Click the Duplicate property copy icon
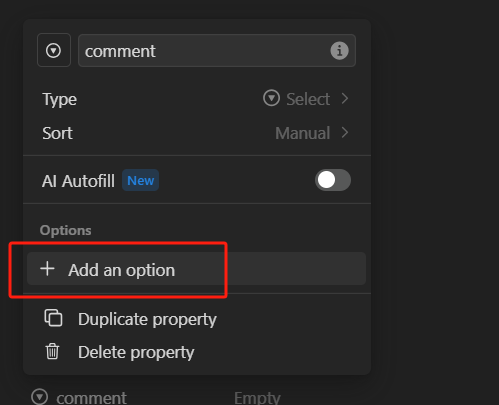This screenshot has height=405, width=499. click(x=53, y=318)
